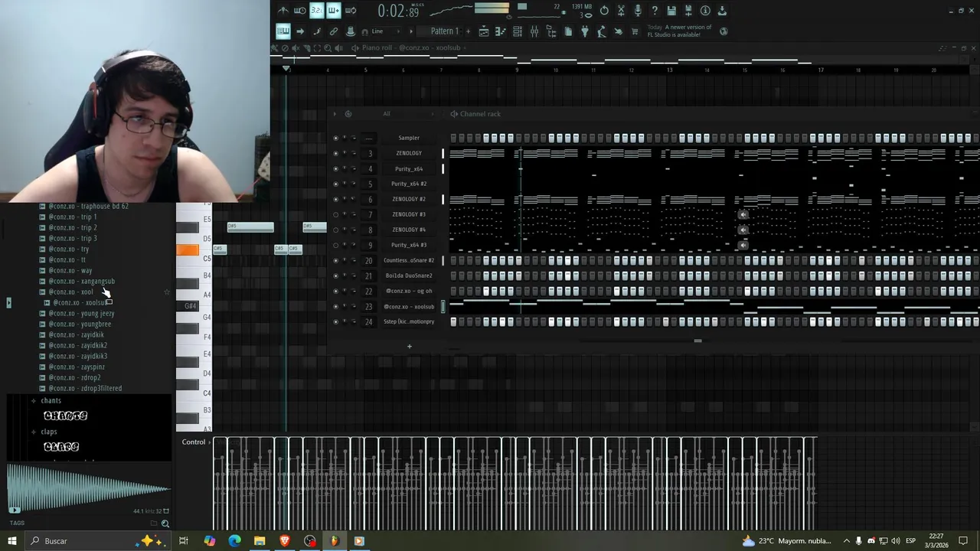Add a new channel with plus button

pos(409,347)
